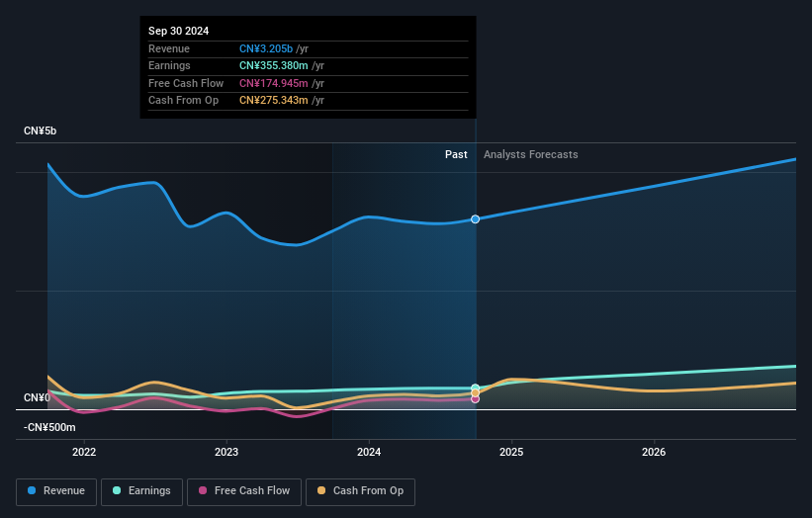Click the Analysts Forecasts label
Viewport: 812px width, 518px height.
[531, 154]
